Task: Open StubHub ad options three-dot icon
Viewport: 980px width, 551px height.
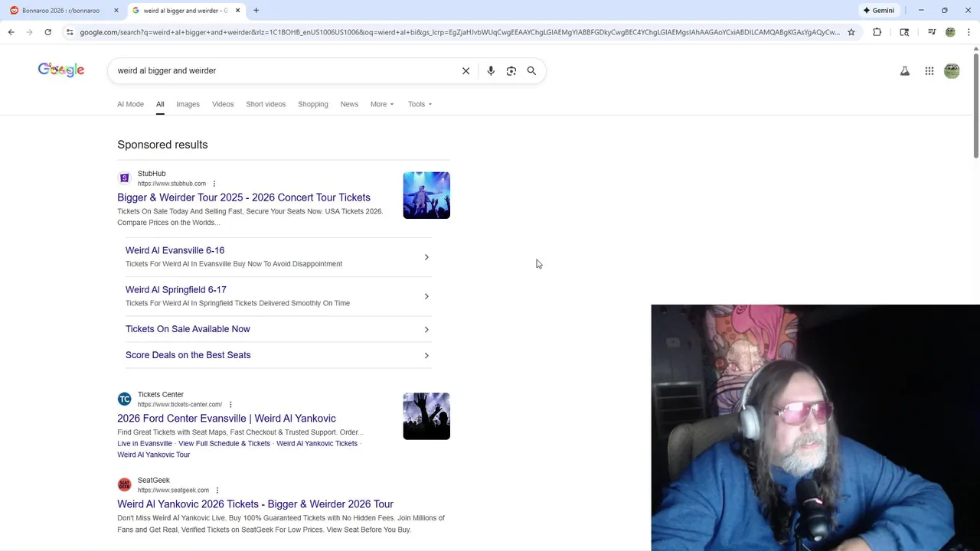Action: point(214,184)
